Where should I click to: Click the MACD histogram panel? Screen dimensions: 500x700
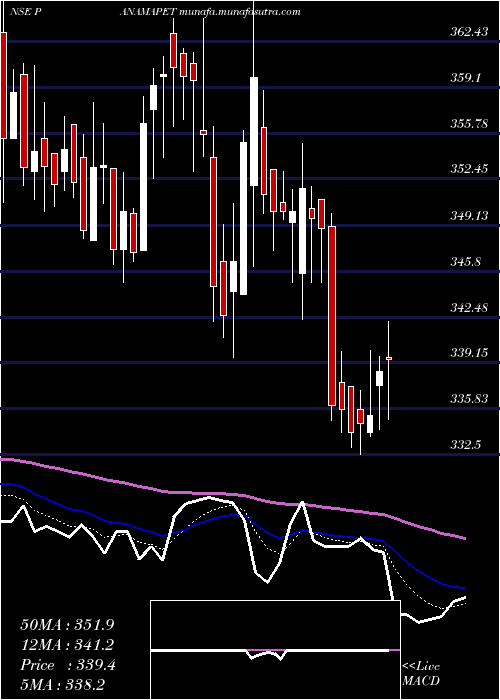tap(275, 650)
